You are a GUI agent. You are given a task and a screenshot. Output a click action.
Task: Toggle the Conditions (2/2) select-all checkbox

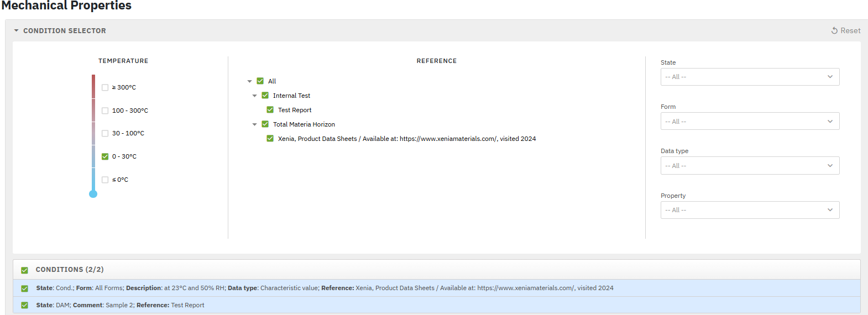coord(24,270)
